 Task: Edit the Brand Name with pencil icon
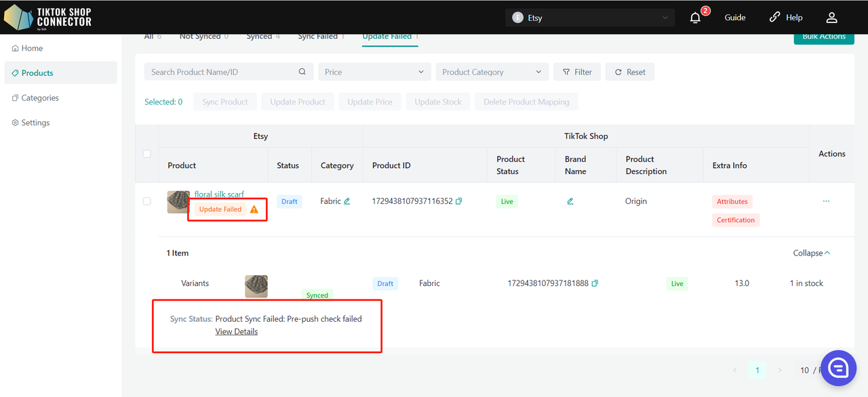tap(570, 201)
